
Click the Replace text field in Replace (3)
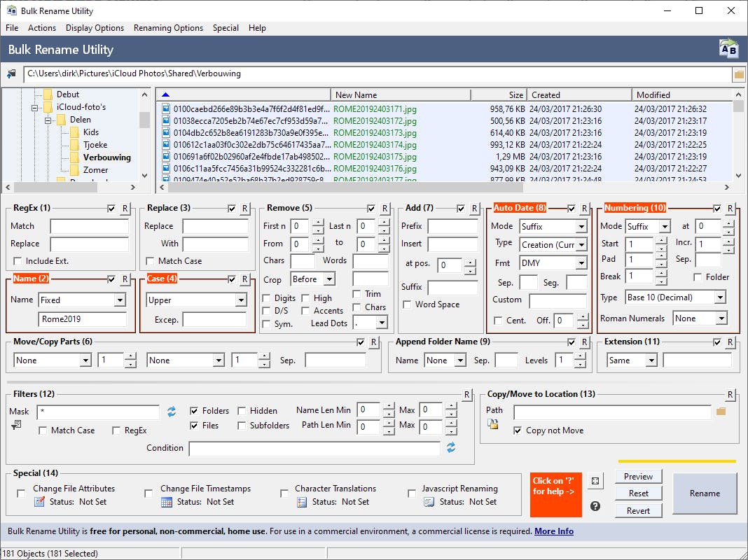[215, 226]
